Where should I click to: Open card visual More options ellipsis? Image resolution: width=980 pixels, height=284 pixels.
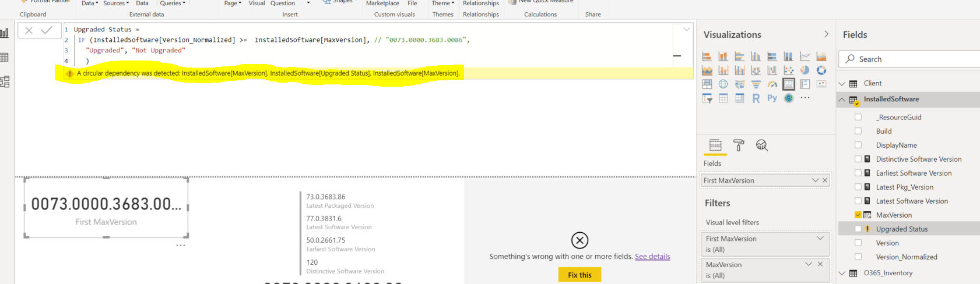point(181,246)
